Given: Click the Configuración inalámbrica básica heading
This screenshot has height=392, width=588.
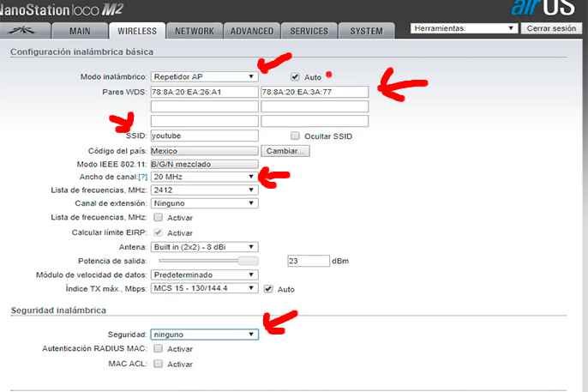Looking at the screenshot, I should coord(81,51).
